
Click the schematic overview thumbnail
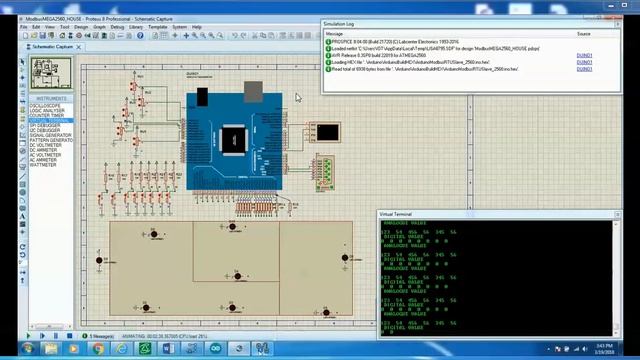click(51, 73)
